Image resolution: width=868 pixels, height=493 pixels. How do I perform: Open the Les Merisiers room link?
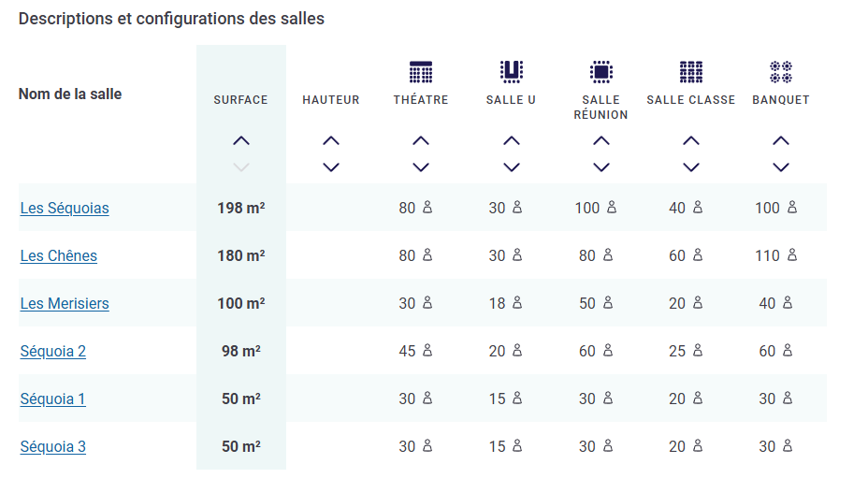pos(65,304)
